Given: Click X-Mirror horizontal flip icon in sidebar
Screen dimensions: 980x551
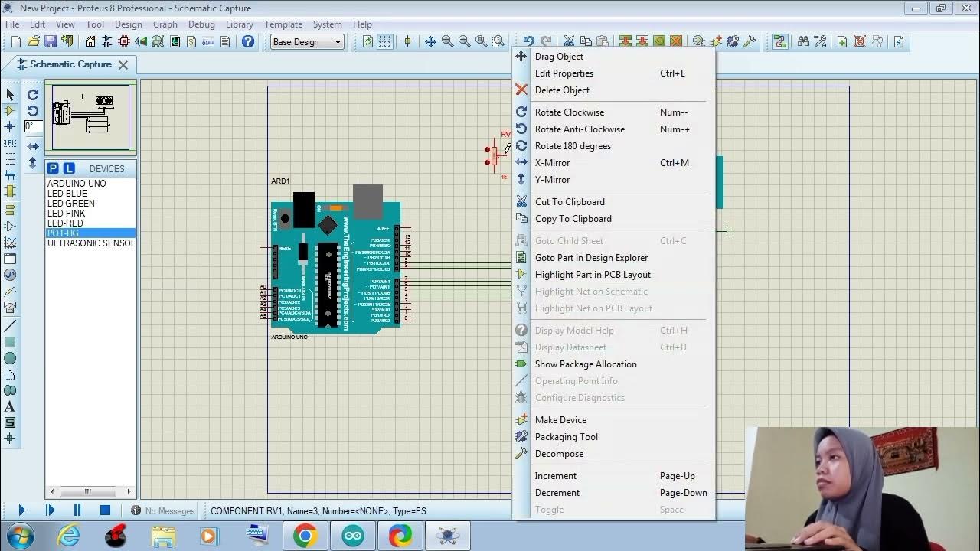Looking at the screenshot, I should pyautogui.click(x=33, y=146).
